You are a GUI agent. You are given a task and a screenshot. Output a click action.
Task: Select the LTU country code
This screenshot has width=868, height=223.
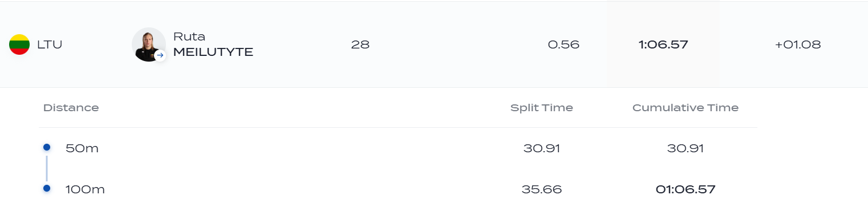[50, 44]
